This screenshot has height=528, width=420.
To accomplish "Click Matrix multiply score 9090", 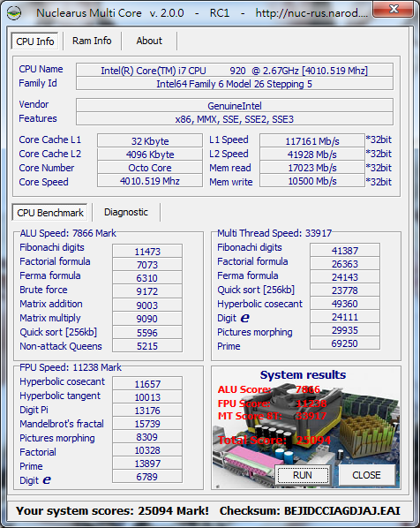I will click(147, 319).
